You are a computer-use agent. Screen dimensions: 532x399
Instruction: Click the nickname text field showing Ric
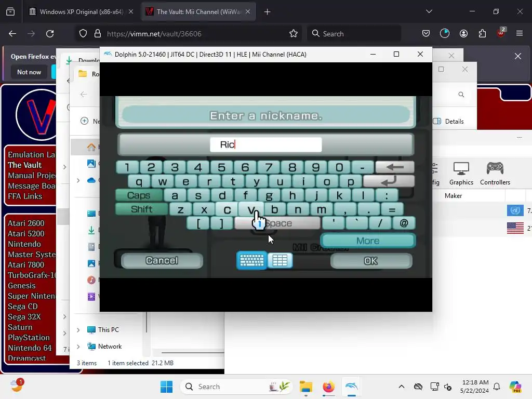[265, 144]
